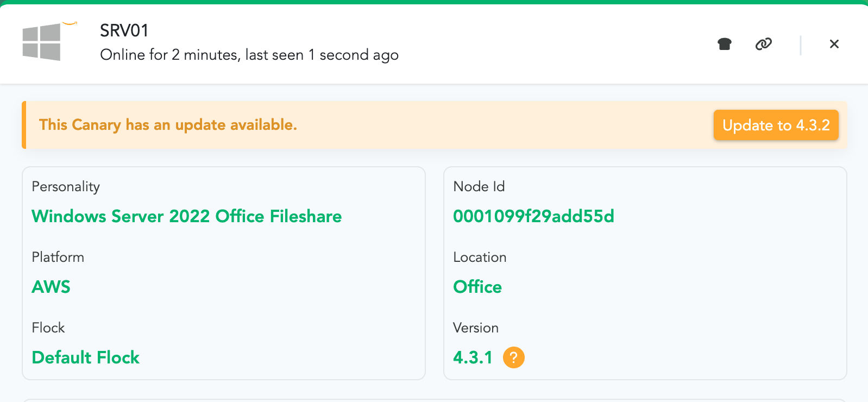Viewport: 868px width, 402px height.
Task: Open the telephone icon in header
Action: (x=725, y=44)
